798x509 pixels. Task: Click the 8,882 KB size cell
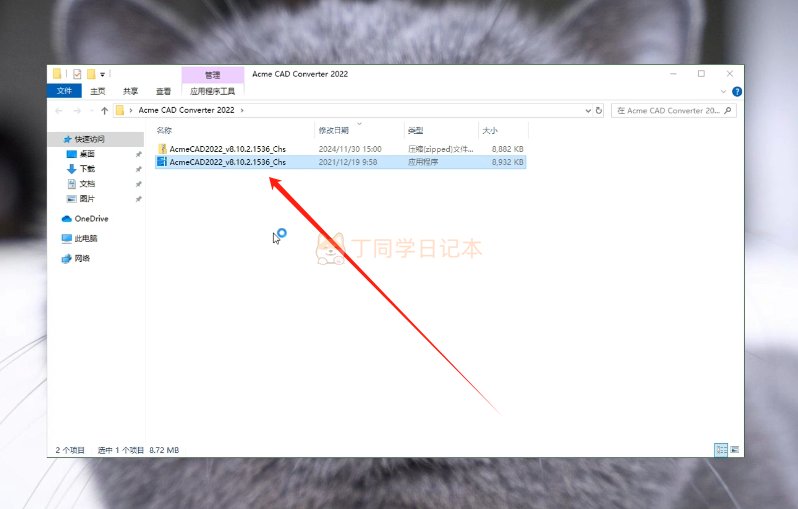(x=507, y=149)
